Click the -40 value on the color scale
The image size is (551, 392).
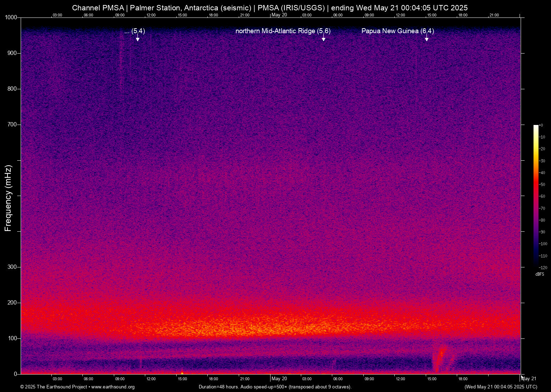click(x=542, y=173)
